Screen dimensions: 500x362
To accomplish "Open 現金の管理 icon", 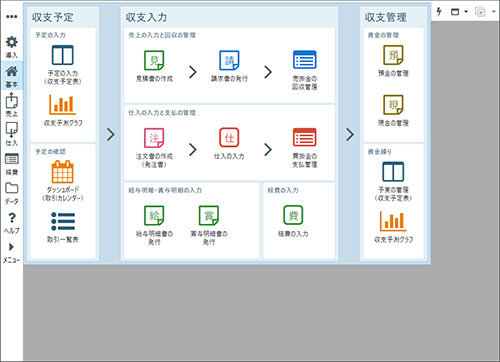I will (393, 111).
